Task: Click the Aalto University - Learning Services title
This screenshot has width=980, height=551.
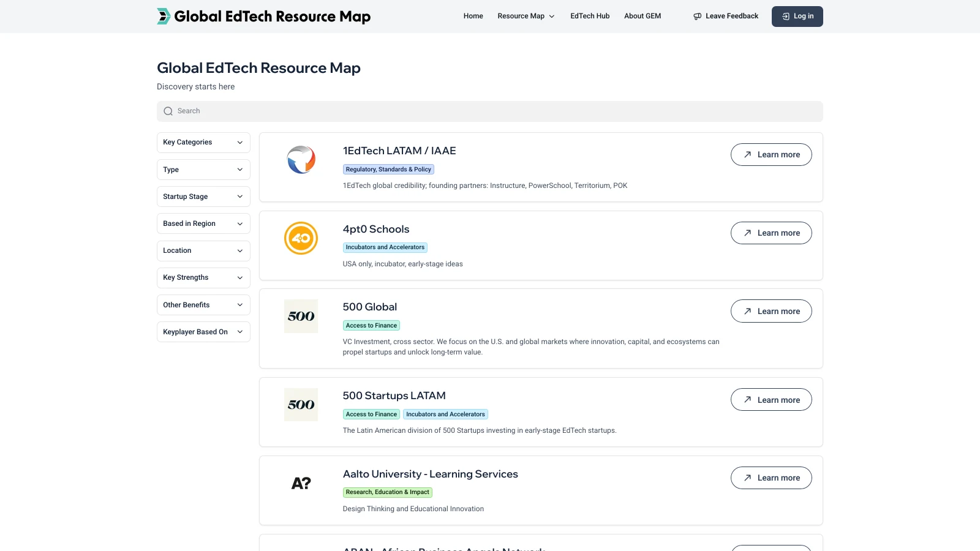Action: coord(431,474)
